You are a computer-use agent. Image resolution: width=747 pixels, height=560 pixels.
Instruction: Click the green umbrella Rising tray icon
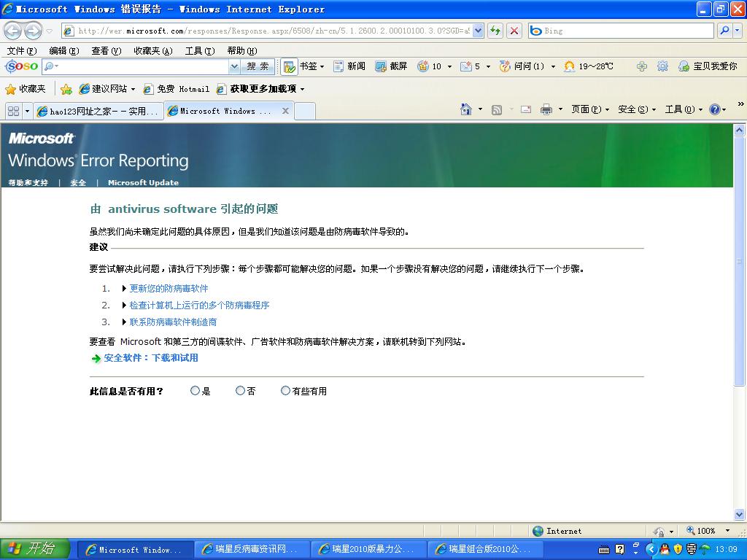[705, 549]
